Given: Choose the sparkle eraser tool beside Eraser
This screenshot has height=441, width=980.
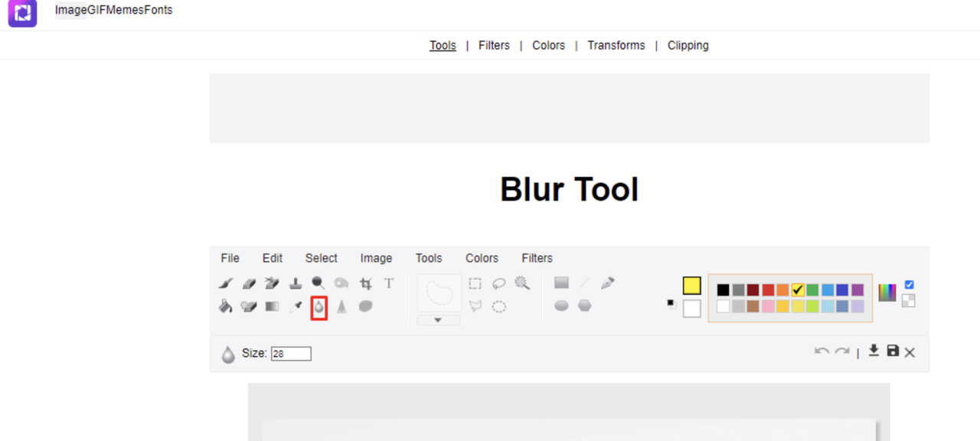Looking at the screenshot, I should pyautogui.click(x=272, y=283).
